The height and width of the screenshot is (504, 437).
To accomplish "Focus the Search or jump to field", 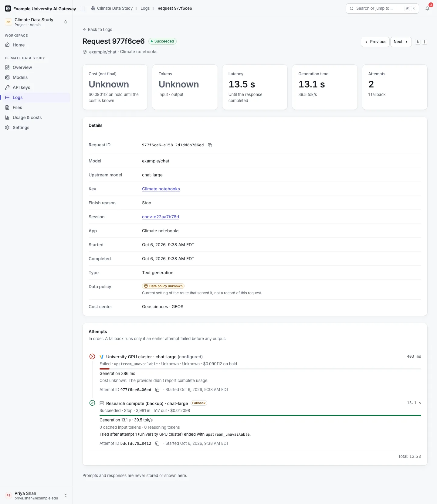I will (382, 9).
